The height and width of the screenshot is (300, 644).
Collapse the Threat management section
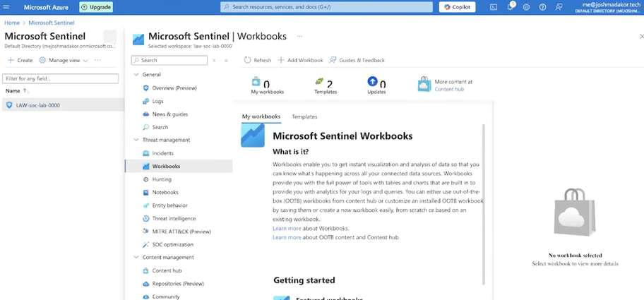click(x=136, y=140)
